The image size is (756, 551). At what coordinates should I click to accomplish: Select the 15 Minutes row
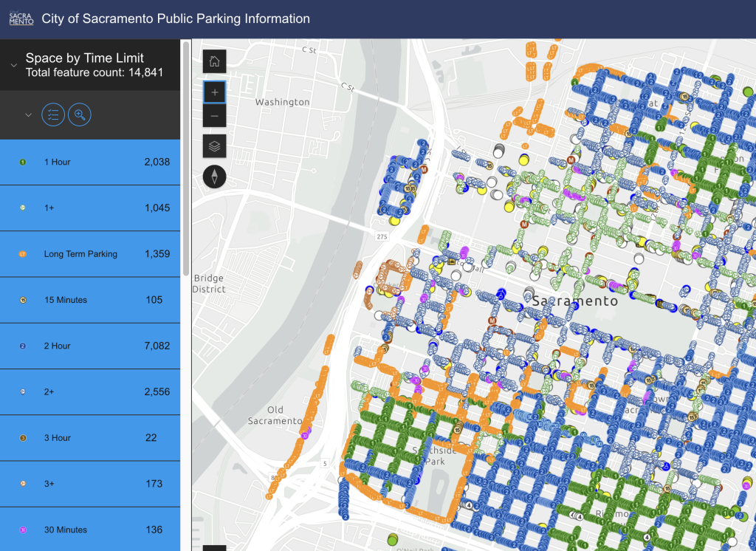[90, 300]
